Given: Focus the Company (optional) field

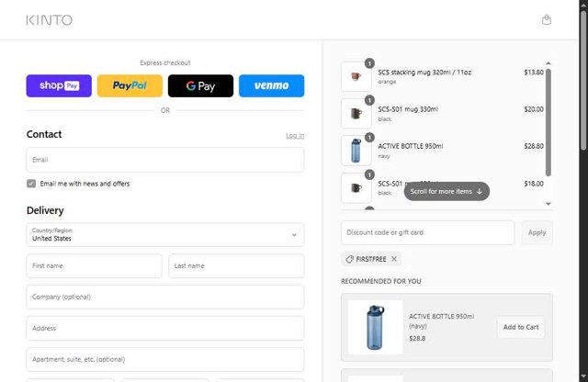Looking at the screenshot, I should (165, 297).
